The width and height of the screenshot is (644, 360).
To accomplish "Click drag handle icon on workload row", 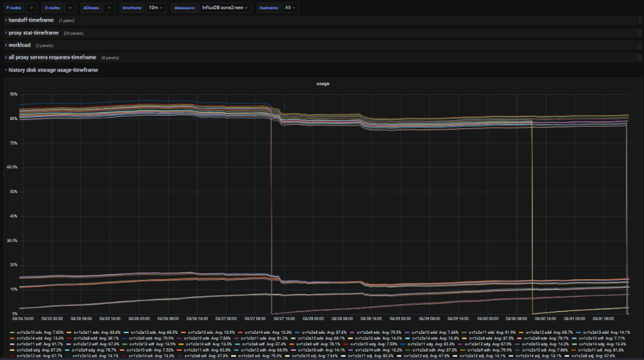I will (x=639, y=45).
